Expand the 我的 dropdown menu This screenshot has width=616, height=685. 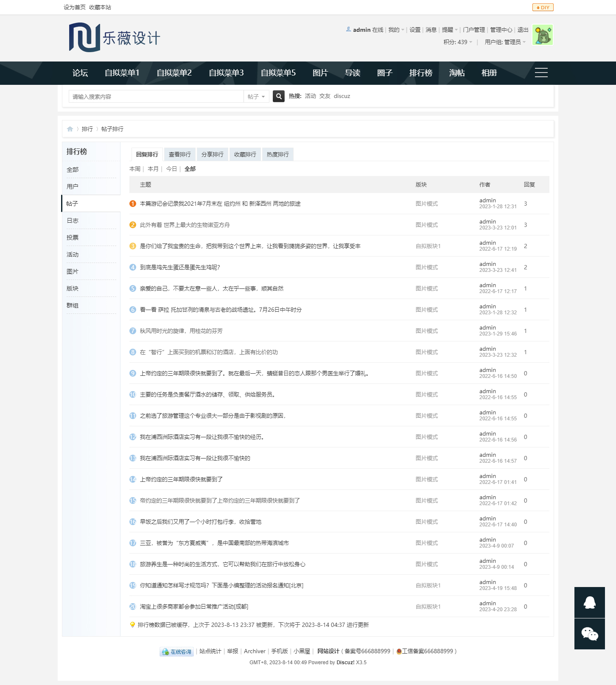(396, 30)
